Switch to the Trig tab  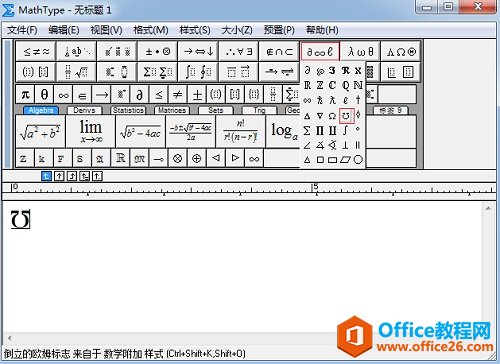point(259,110)
